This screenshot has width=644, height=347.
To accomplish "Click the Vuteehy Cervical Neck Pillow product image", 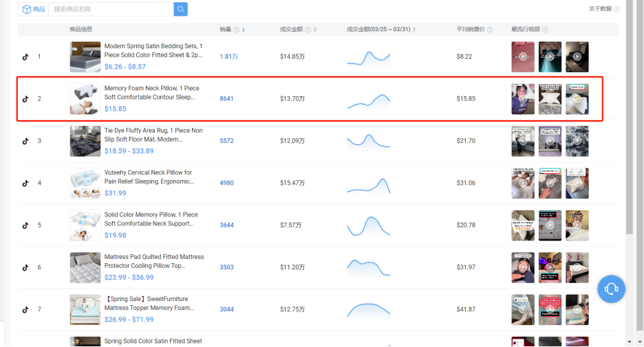I will pos(85,183).
